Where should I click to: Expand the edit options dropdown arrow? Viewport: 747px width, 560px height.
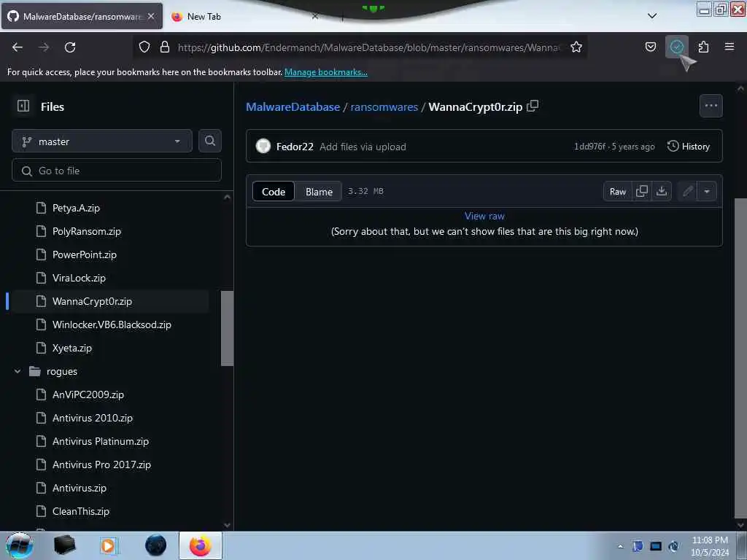point(707,191)
